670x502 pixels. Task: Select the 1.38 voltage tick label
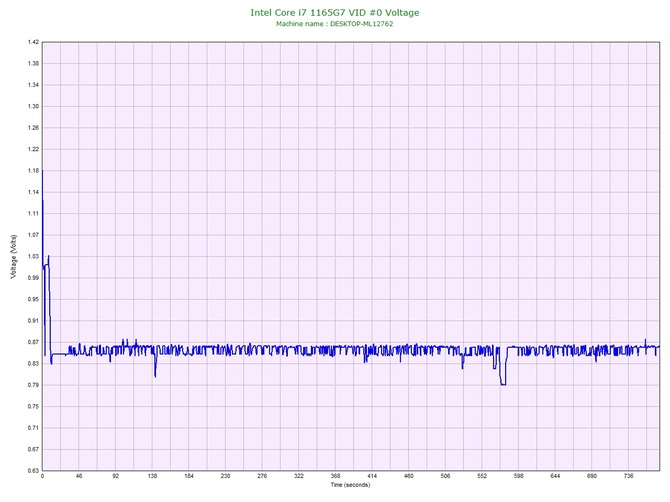[x=33, y=63]
